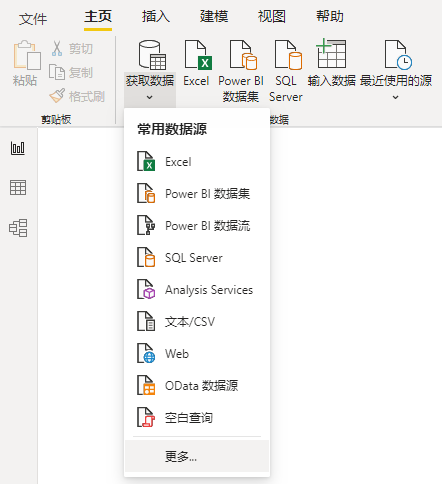Click the 输入数据 table icon

[331, 53]
